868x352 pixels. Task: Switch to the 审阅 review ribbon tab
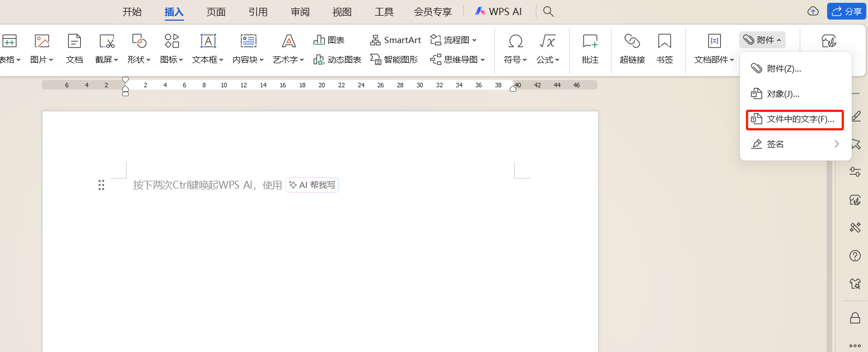click(300, 11)
